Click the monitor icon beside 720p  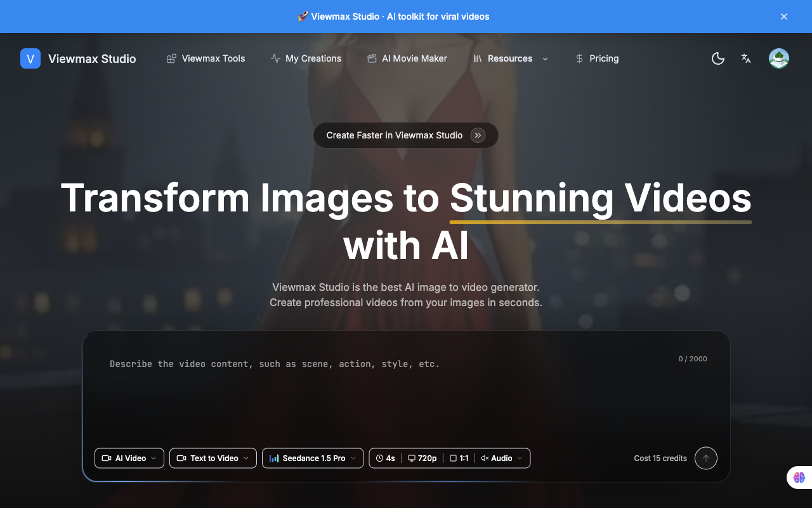[412, 458]
